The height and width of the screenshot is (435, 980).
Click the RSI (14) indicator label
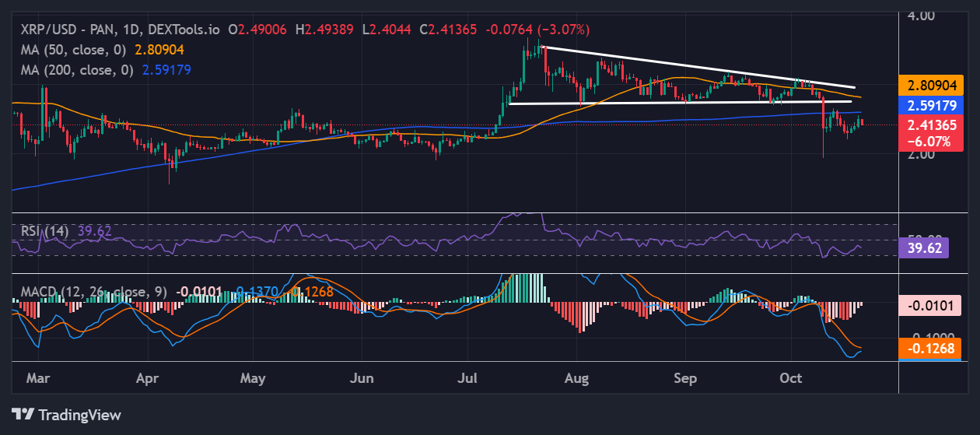(44, 230)
